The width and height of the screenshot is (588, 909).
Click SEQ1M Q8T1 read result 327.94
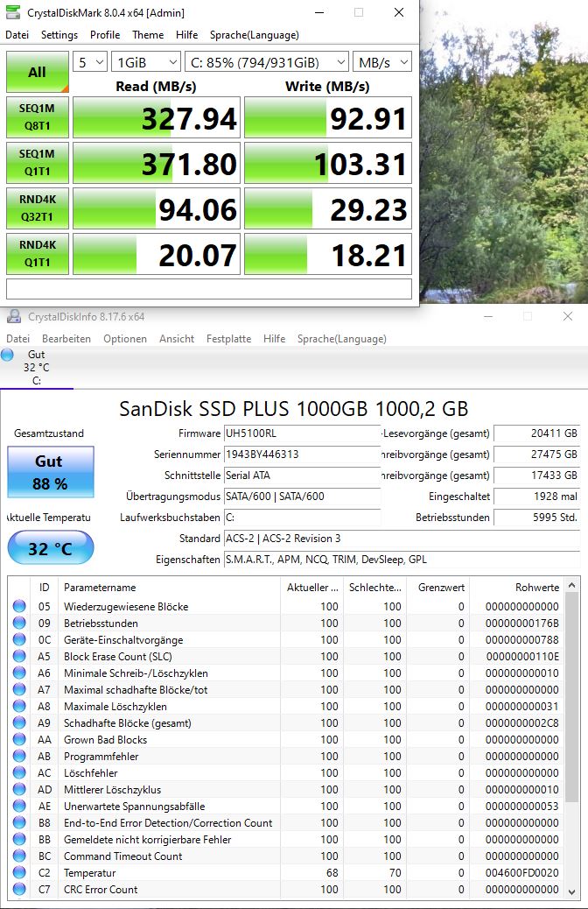[157, 117]
